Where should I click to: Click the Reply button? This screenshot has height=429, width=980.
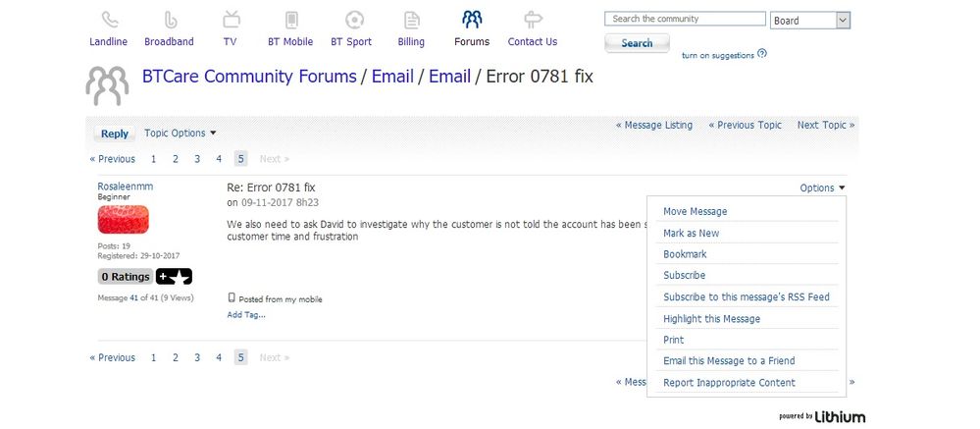[x=115, y=134]
